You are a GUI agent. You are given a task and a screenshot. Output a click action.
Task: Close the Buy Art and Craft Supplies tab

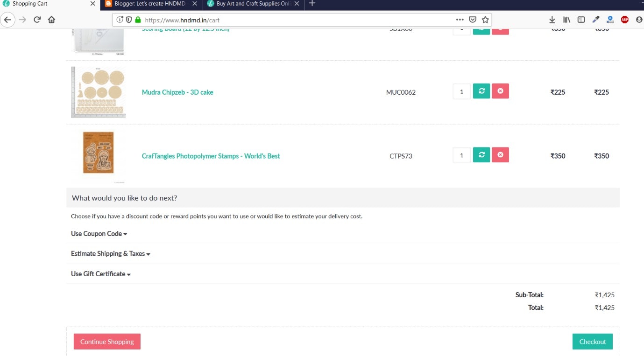coord(297,4)
